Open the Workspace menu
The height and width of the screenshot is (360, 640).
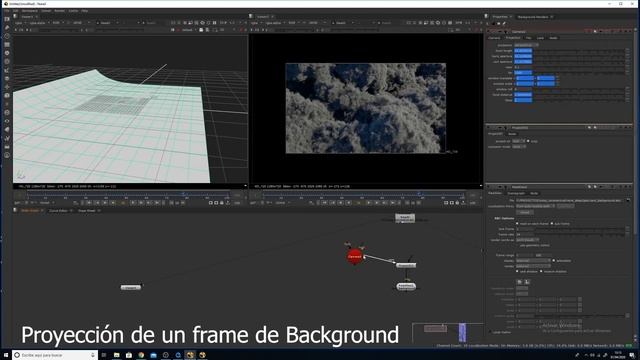pos(29,11)
